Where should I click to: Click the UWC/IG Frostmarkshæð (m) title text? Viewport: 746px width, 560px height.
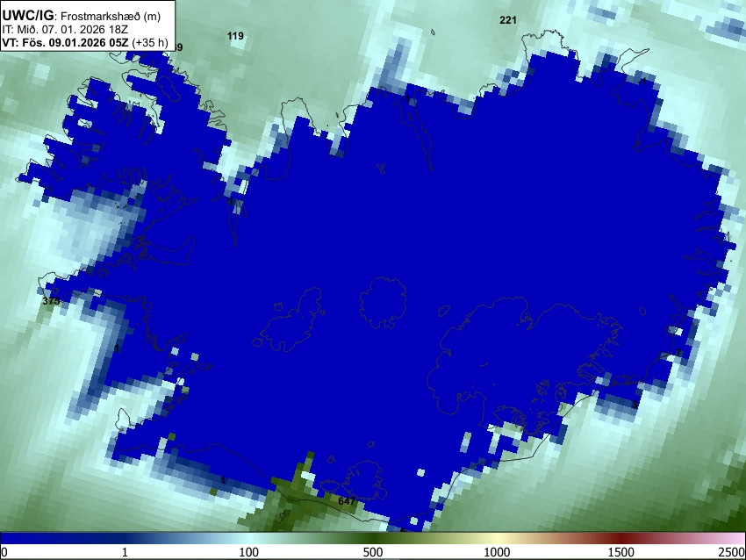(x=81, y=16)
